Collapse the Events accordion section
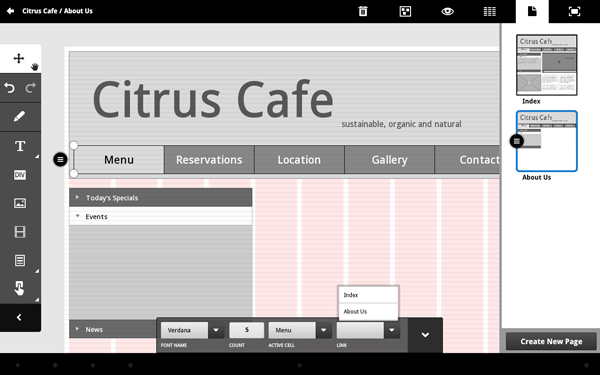600x375 pixels. [x=160, y=216]
